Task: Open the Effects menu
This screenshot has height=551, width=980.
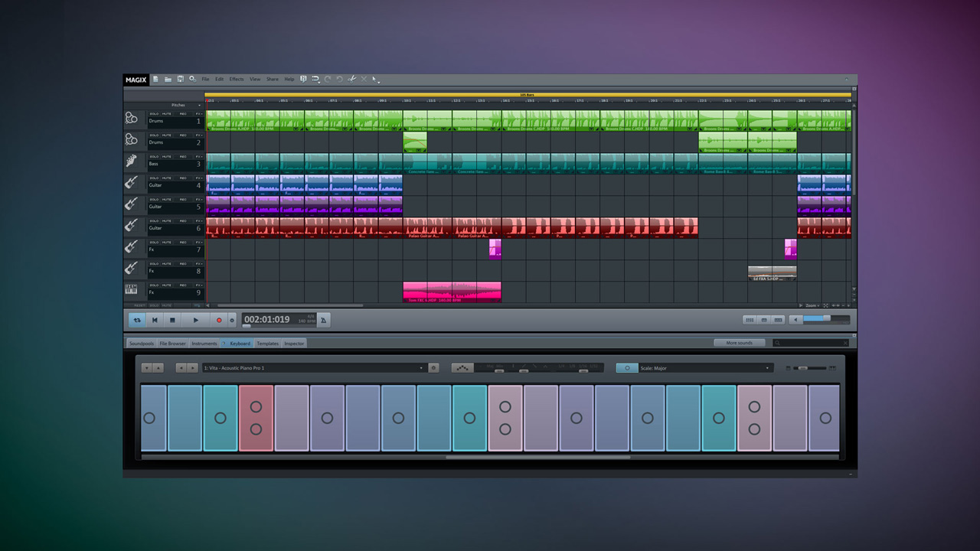Action: tap(236, 79)
